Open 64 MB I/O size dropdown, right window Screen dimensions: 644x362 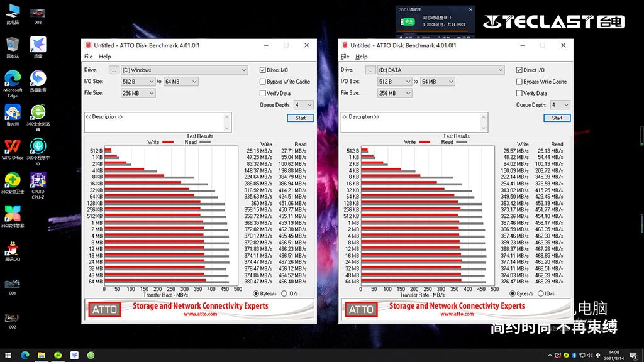coord(438,82)
